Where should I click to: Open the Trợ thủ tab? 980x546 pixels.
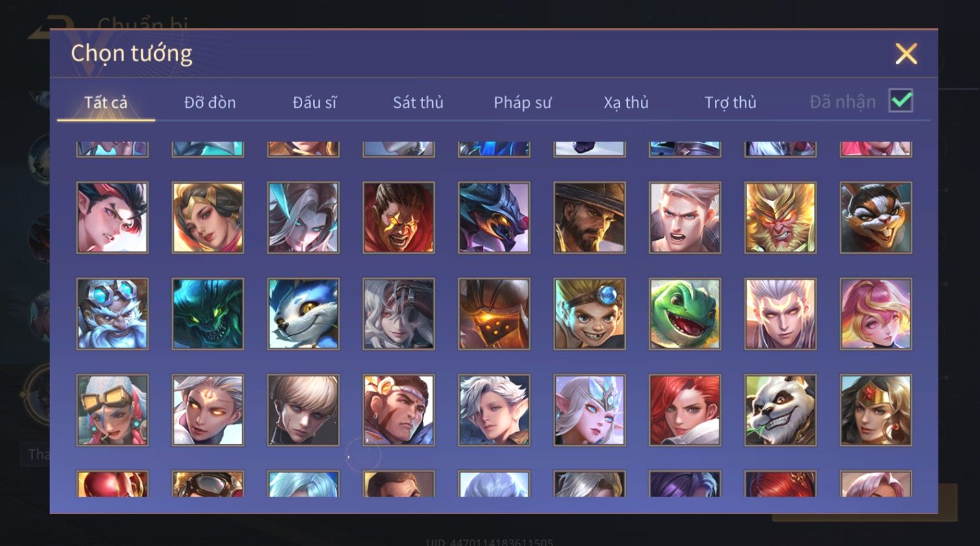730,103
